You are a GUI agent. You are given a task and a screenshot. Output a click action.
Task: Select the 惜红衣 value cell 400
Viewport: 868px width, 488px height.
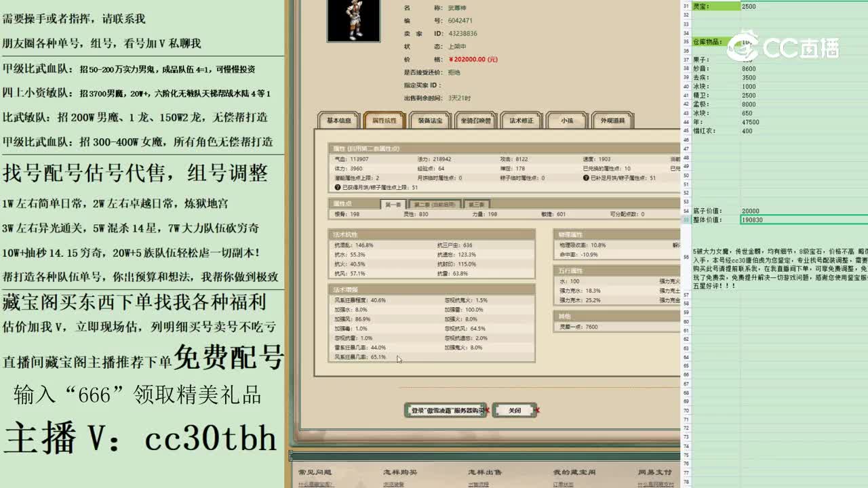(804, 131)
